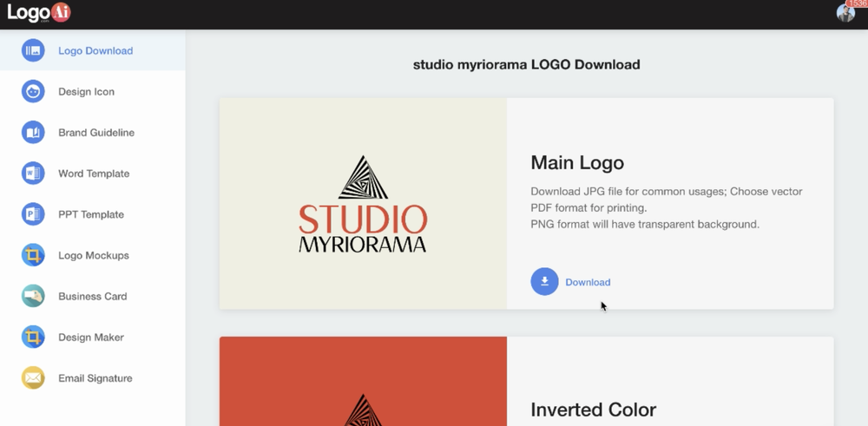Click the Inverted Color logo preview
Screen dimensions: 868x426
363,381
